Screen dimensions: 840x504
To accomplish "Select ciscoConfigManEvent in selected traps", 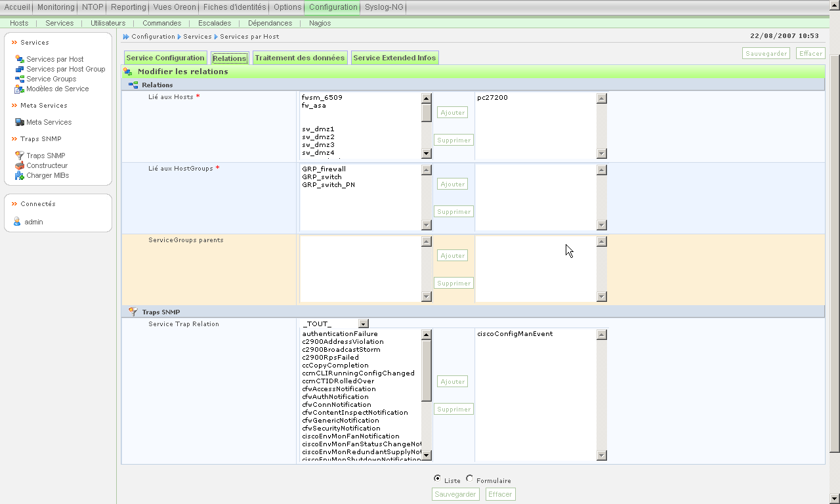I will [x=515, y=333].
